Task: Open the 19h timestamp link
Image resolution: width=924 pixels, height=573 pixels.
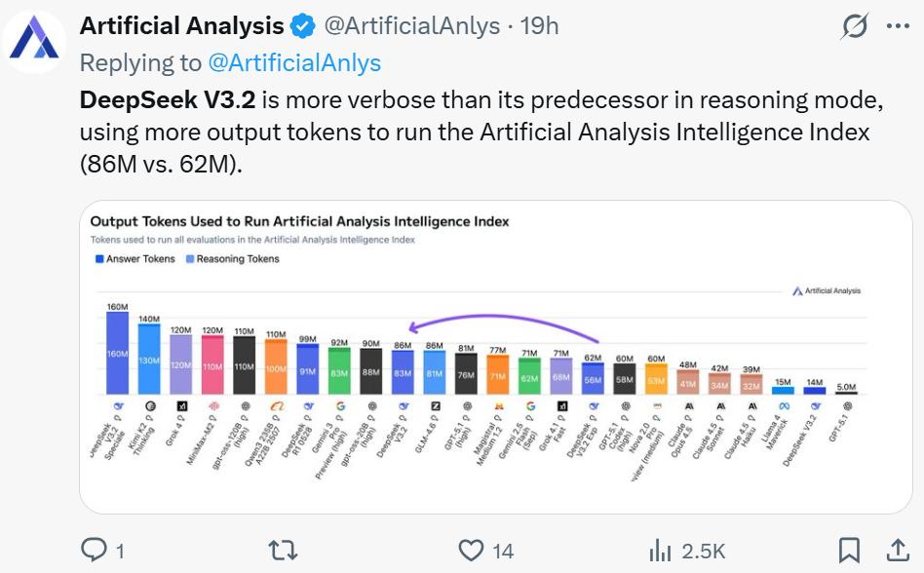Action: pyautogui.click(x=540, y=26)
